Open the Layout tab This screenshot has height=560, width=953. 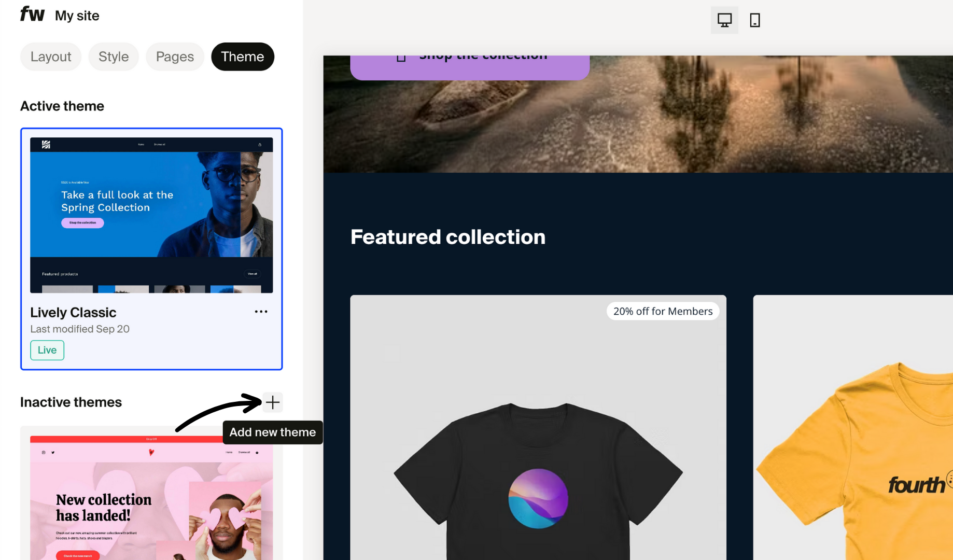pyautogui.click(x=50, y=57)
